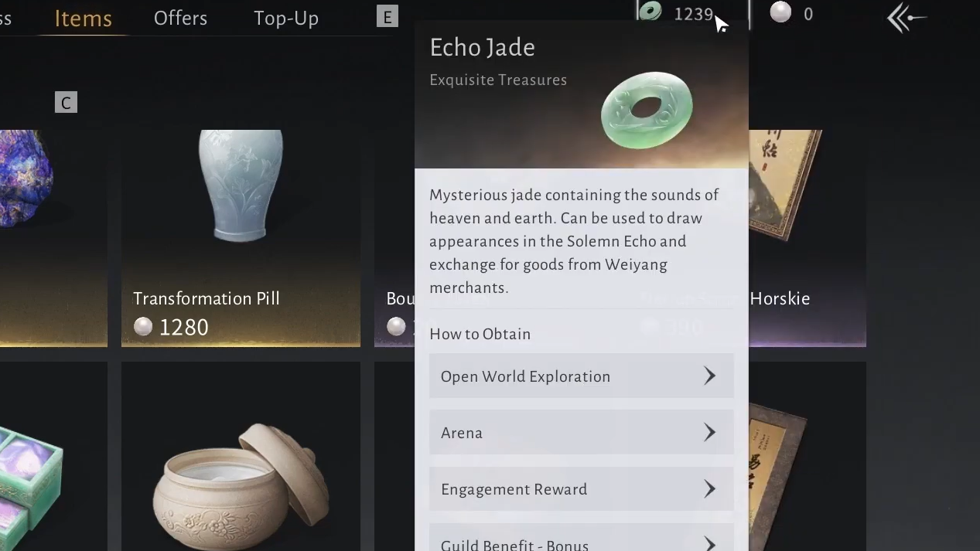Screen dimensions: 980x551
Task: Click pearl price icon beside 1280
Action: pos(143,327)
